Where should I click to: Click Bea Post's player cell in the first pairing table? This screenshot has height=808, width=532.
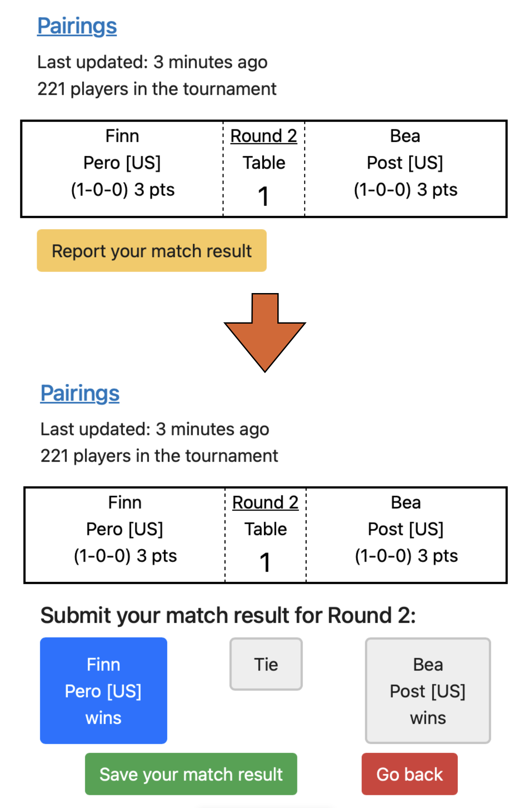(405, 163)
